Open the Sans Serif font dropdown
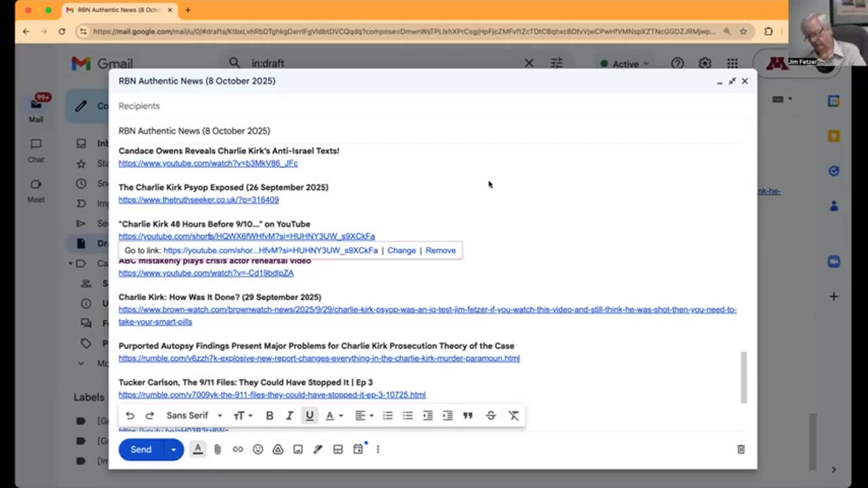The width and height of the screenshot is (868, 488). [195, 415]
